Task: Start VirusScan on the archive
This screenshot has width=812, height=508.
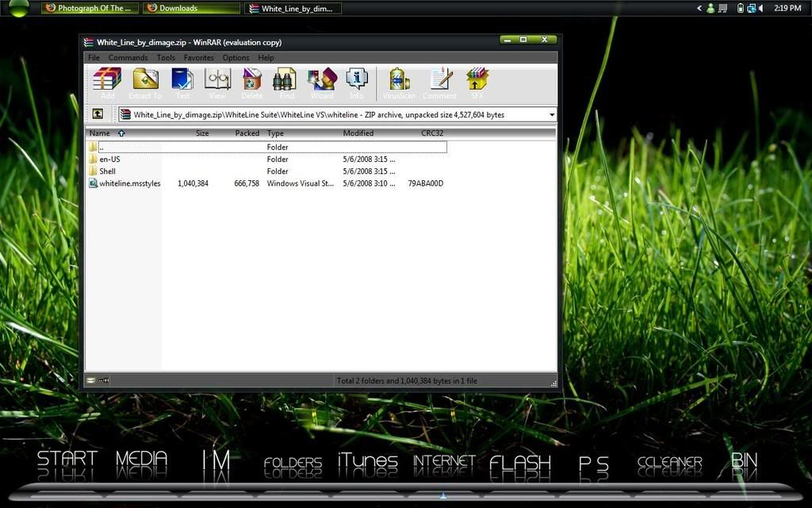Action: 399,83
